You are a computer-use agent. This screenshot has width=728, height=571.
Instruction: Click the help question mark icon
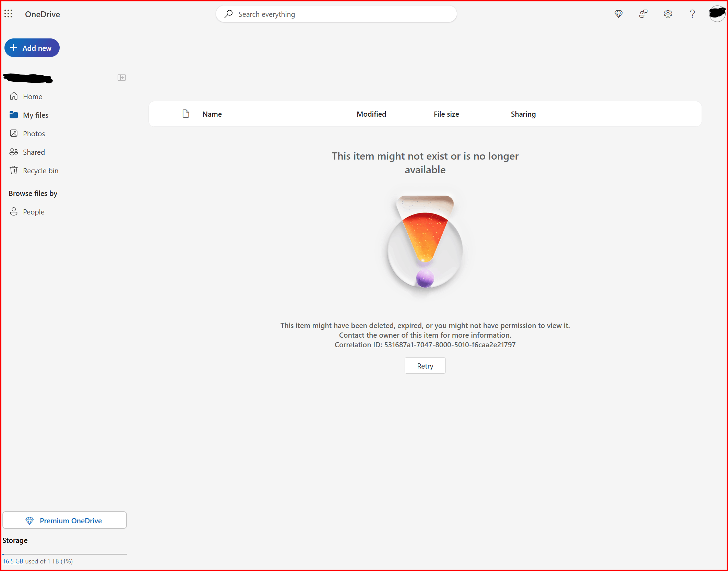coord(692,14)
